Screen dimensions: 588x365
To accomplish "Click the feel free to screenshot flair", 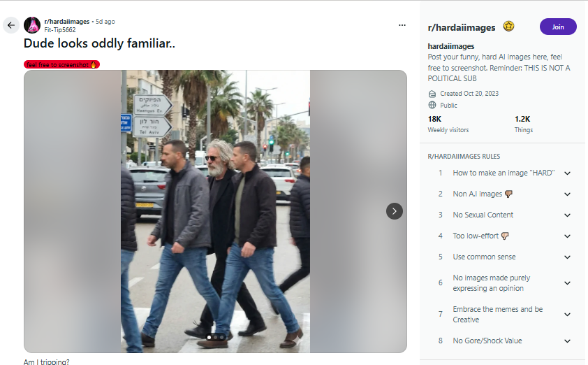I will (x=61, y=64).
